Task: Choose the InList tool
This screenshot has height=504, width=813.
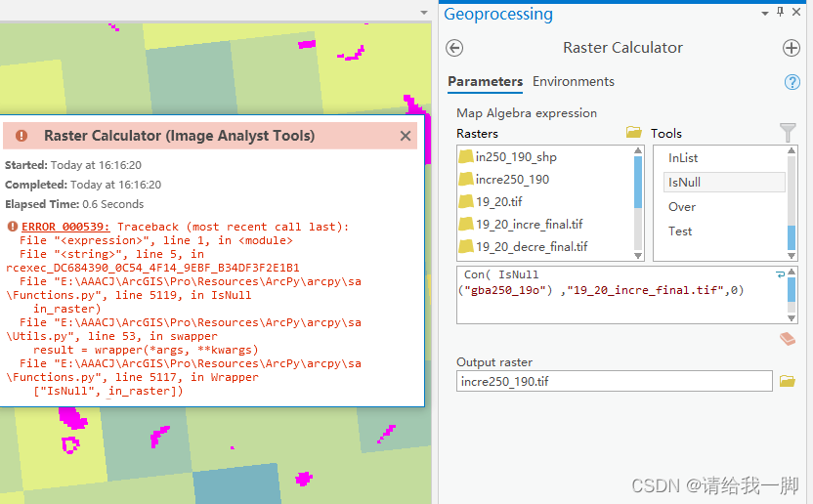Action: (x=683, y=158)
